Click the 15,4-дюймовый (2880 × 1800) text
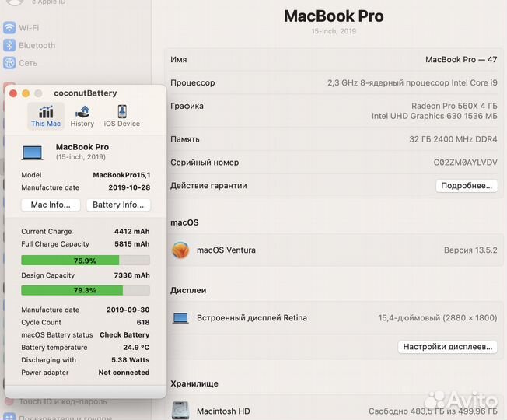507x420 pixels. (x=438, y=318)
